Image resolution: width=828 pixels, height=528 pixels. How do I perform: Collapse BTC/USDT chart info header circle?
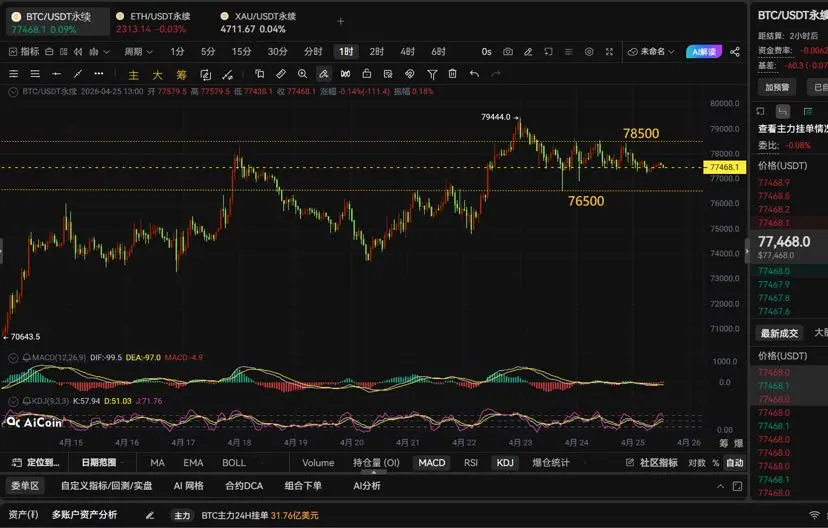(13, 91)
